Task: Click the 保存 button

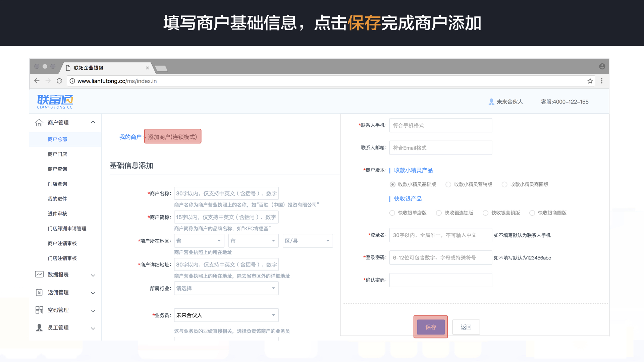Action: point(431,327)
